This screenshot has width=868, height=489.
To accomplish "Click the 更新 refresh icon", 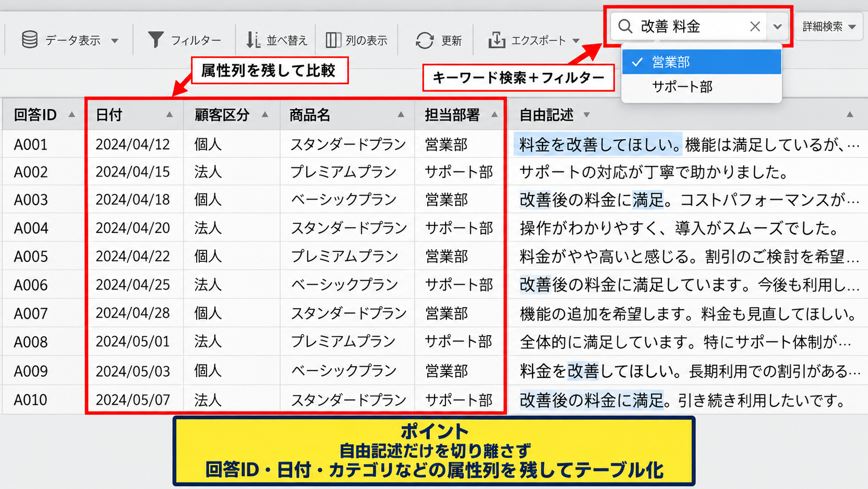I will (425, 40).
